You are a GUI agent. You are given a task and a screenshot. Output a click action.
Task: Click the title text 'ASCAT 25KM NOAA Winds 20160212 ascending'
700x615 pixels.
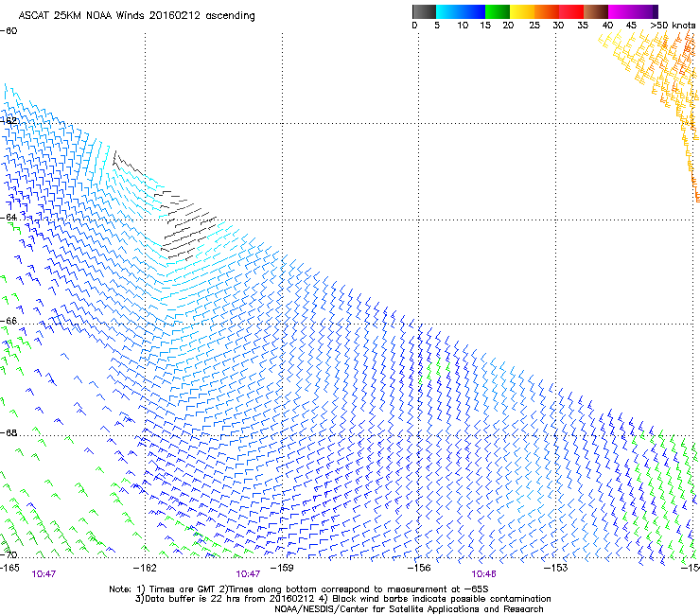point(136,16)
